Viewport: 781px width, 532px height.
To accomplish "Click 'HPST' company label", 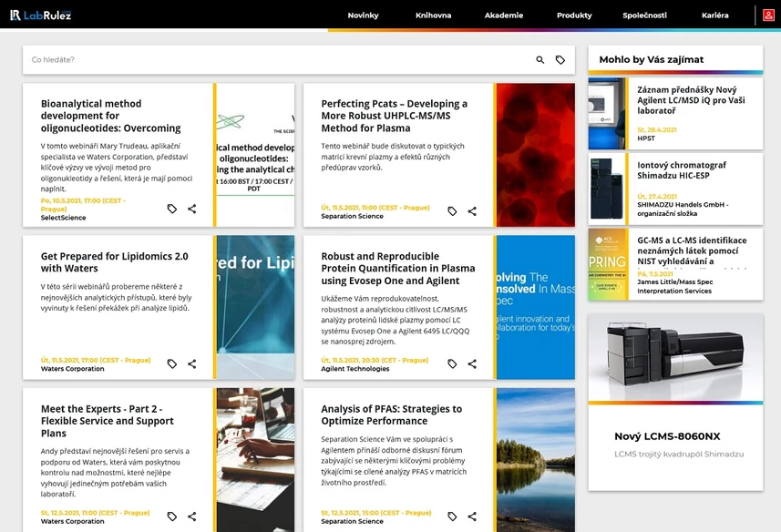I will tap(646, 138).
